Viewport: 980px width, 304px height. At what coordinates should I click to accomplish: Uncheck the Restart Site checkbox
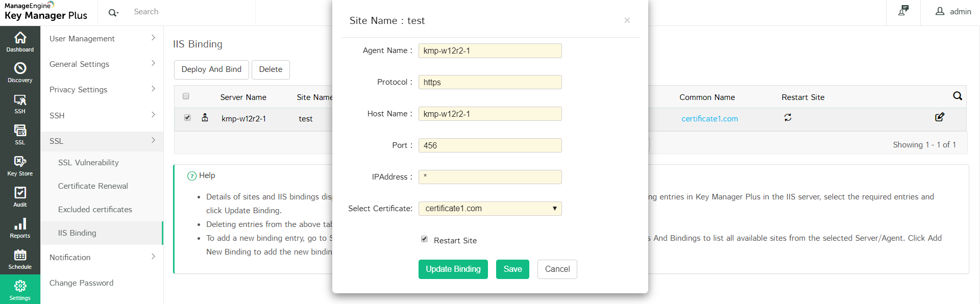tap(424, 239)
